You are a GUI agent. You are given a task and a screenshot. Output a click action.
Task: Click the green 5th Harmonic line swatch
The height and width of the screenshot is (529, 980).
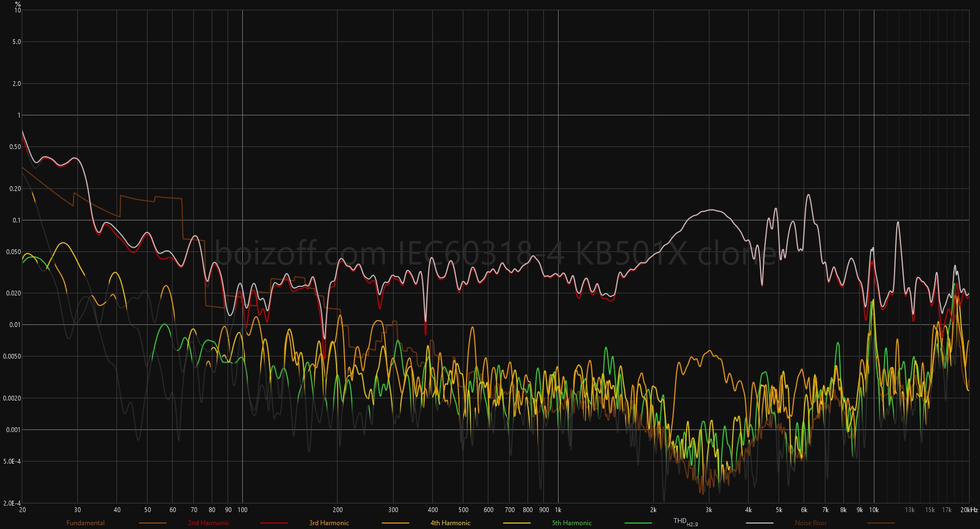[638, 523]
